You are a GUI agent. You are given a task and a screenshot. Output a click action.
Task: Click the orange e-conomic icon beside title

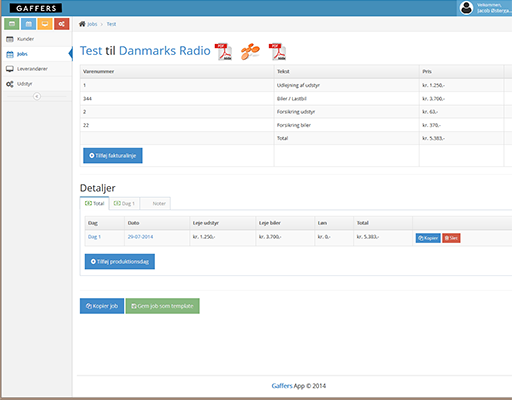tap(250, 52)
